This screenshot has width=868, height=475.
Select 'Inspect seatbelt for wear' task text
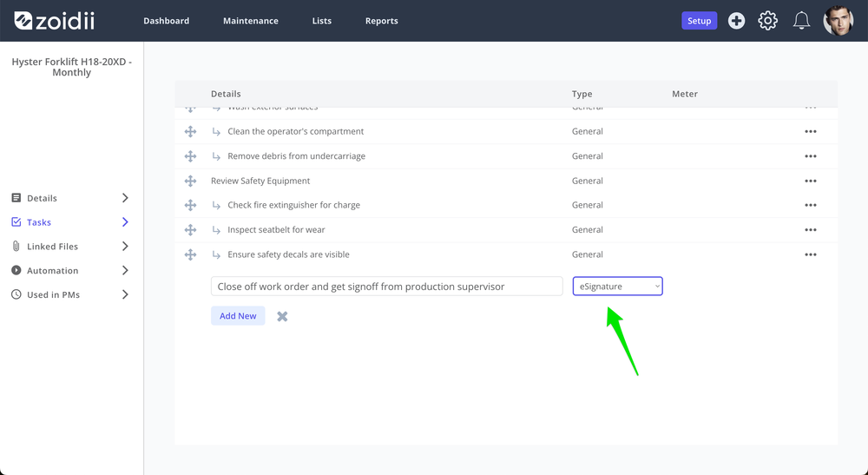pos(276,230)
